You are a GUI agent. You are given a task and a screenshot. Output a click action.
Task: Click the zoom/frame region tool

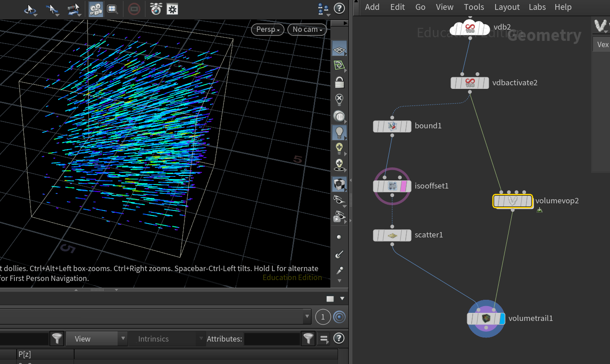pos(112,9)
